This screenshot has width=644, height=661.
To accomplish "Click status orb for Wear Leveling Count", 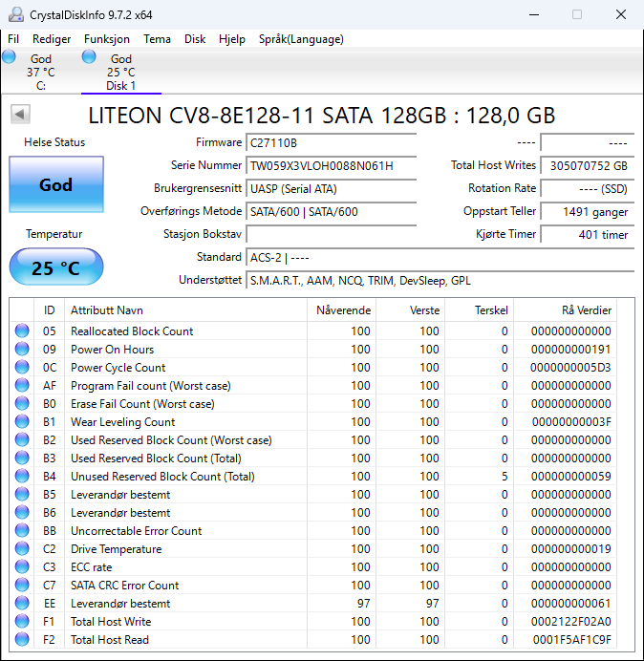I will tap(22, 421).
